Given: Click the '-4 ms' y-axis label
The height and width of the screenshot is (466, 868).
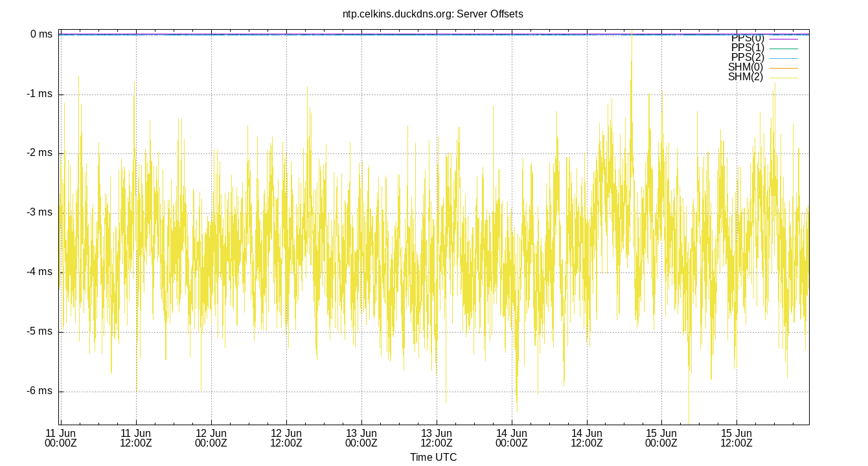Looking at the screenshot, I should 40,272.
